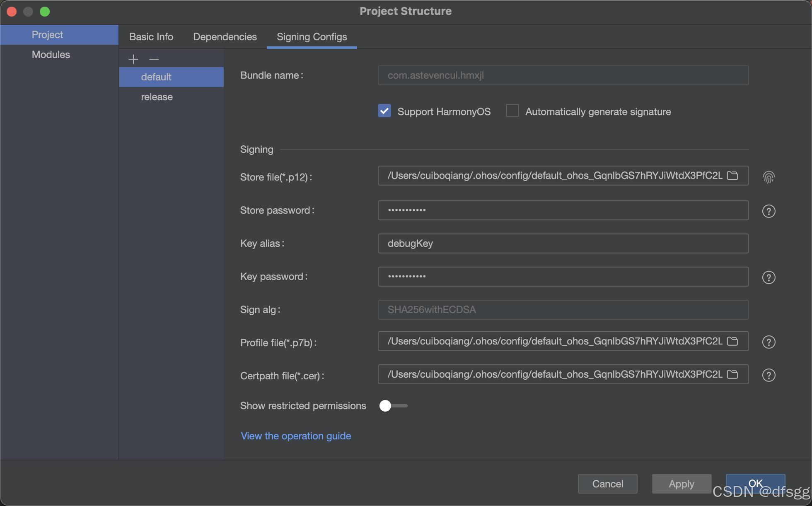Switch to Dependencies tab
The image size is (812, 506).
(x=225, y=37)
